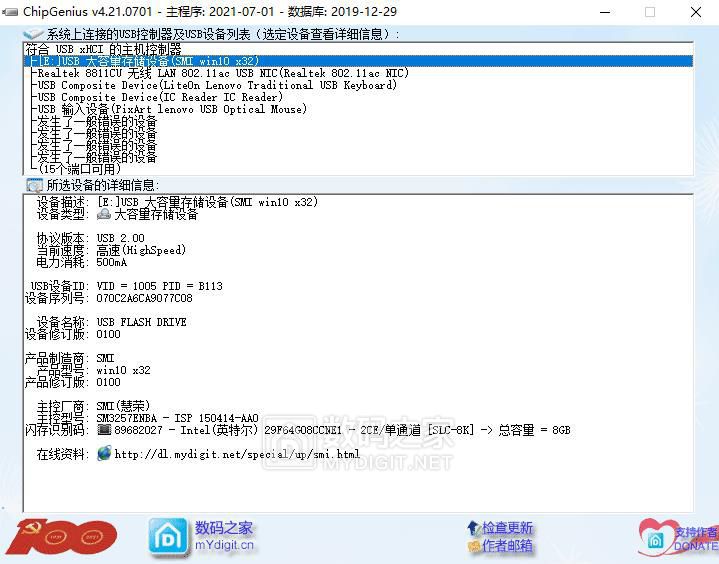Click the ChipGenius title bar
The height and width of the screenshot is (564, 719).
coord(300,12)
